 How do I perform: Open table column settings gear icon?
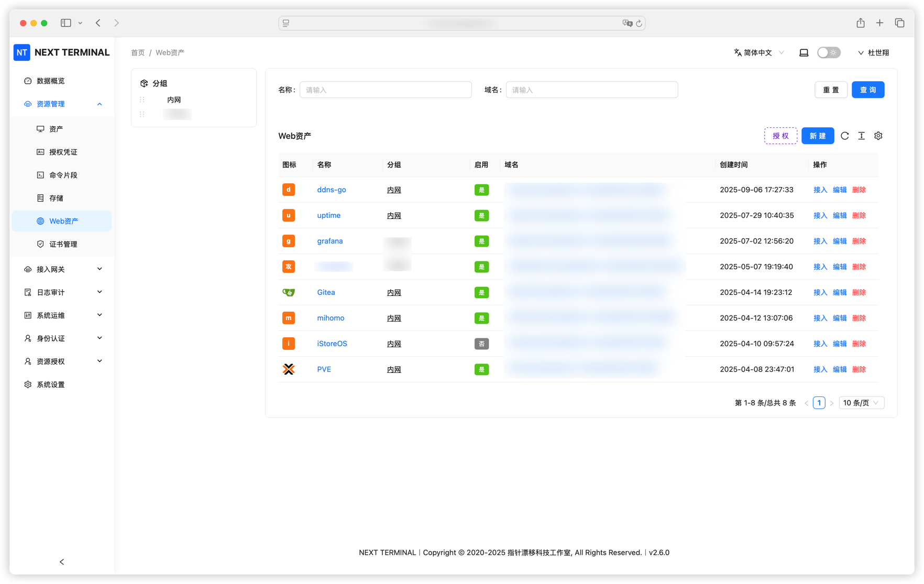click(878, 136)
